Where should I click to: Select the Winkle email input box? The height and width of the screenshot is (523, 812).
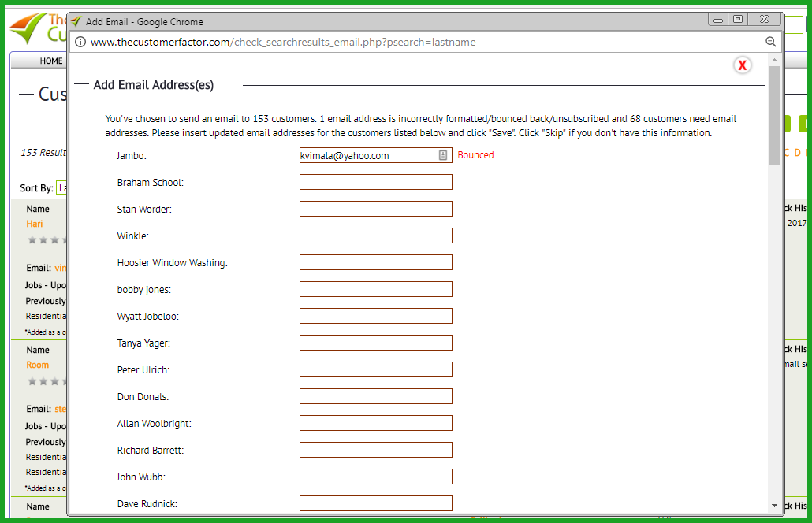point(375,236)
